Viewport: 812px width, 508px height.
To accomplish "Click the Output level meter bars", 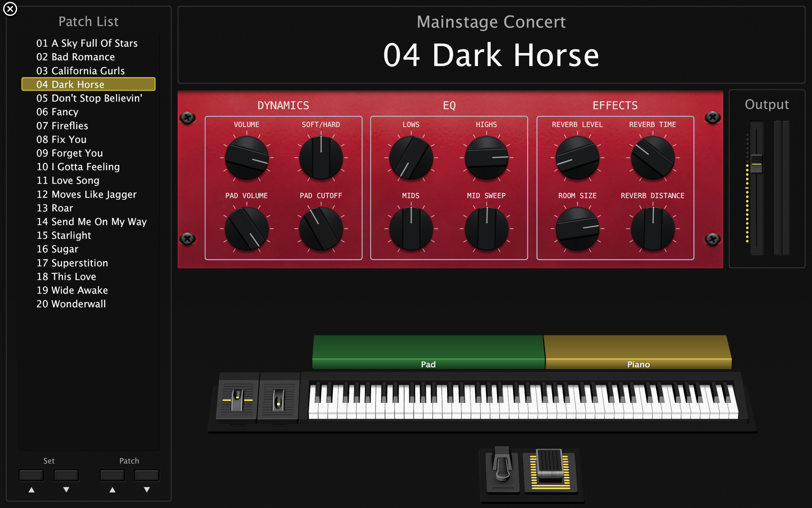I will tap(782, 188).
